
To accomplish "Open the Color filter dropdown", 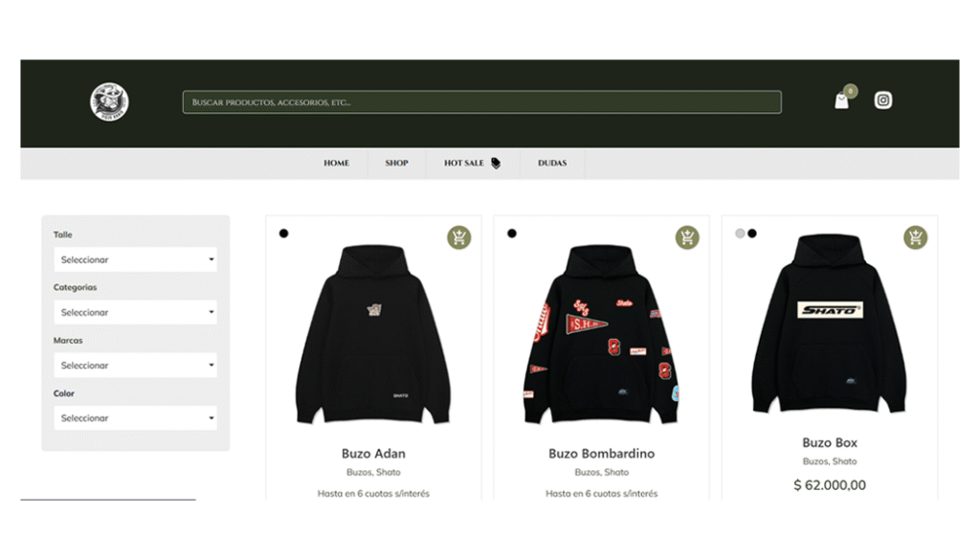I will 135,417.
